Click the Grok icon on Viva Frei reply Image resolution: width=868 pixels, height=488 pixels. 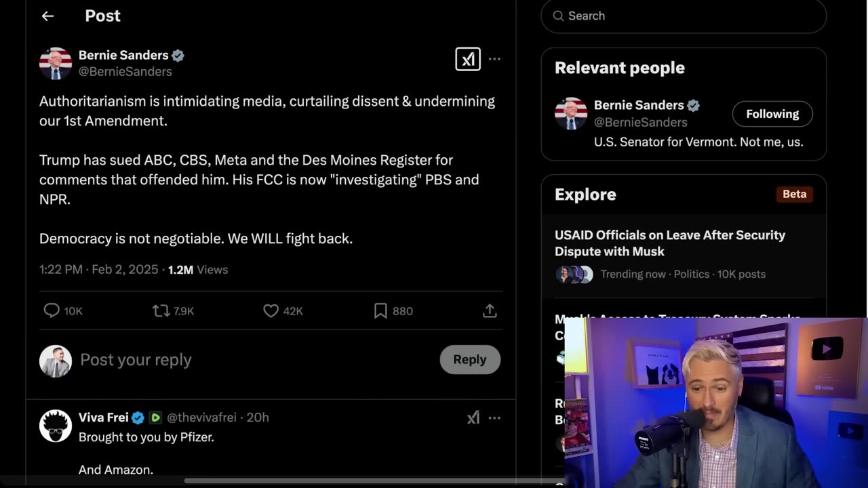click(473, 418)
